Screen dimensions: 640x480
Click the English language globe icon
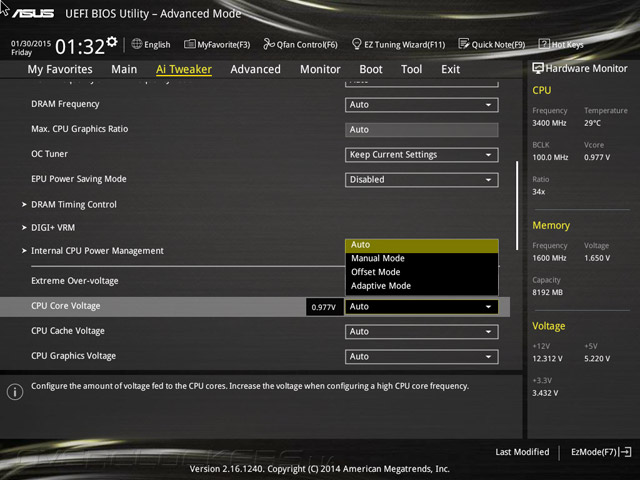[x=137, y=44]
